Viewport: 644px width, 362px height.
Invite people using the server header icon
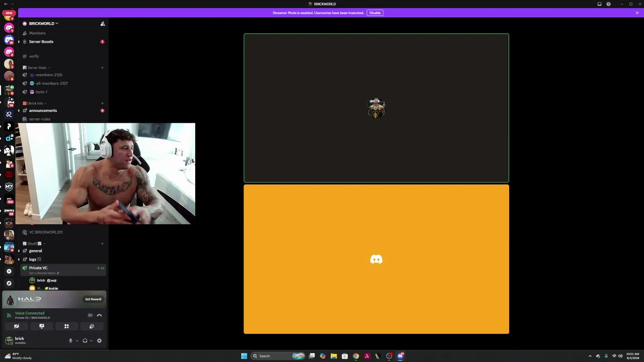(x=103, y=24)
